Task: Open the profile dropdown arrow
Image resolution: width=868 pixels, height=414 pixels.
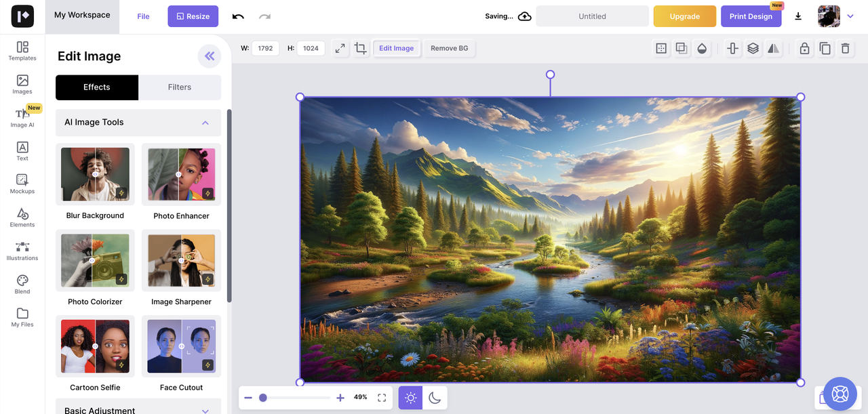Action: pos(850,16)
